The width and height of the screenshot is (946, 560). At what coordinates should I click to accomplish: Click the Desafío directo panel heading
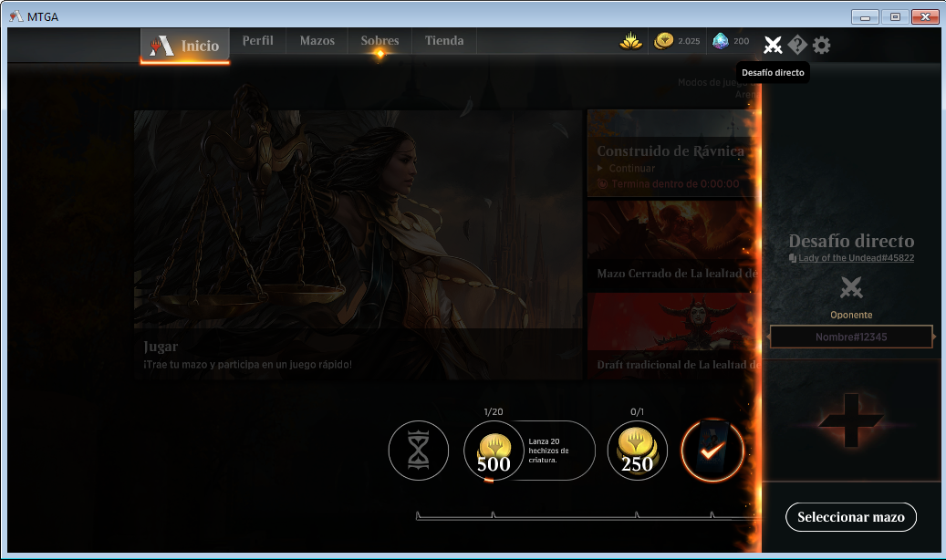[x=851, y=241]
